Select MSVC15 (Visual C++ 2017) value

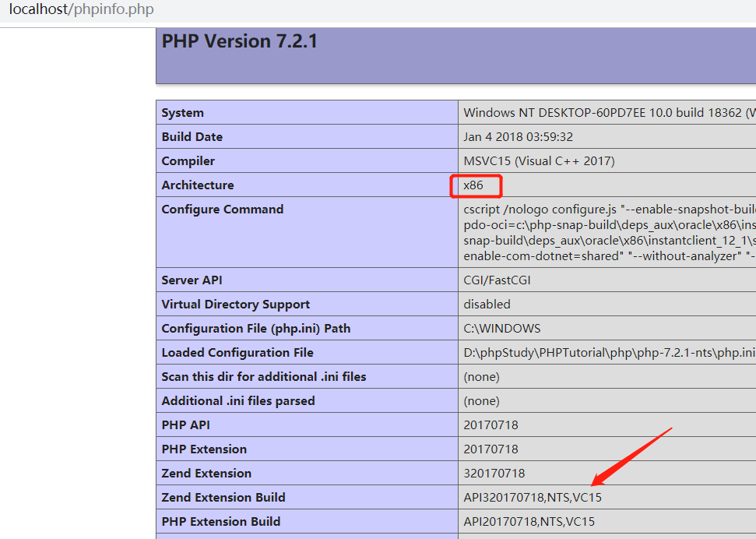tap(539, 161)
